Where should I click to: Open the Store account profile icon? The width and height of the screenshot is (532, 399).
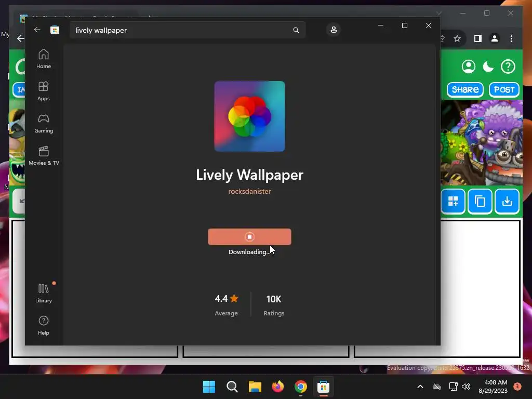[334, 30]
